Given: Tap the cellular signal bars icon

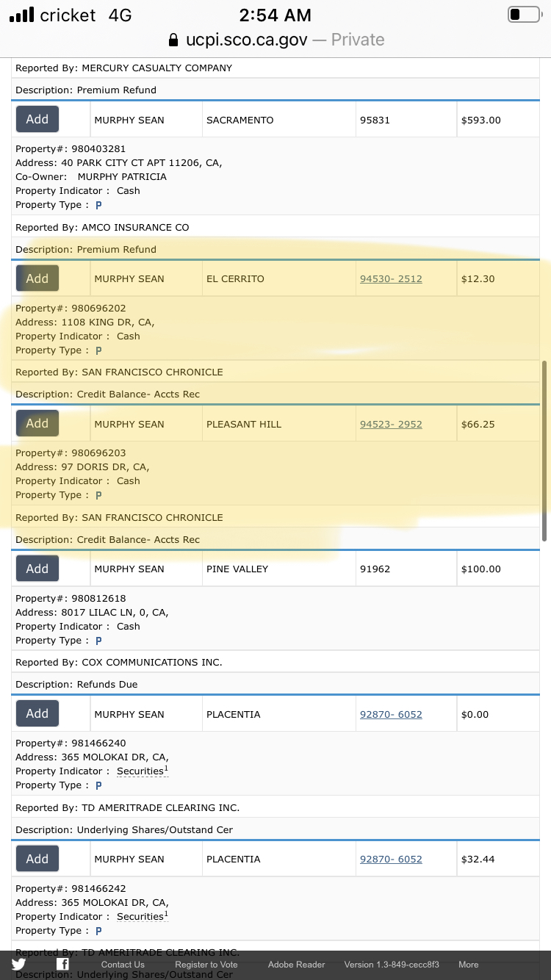Looking at the screenshot, I should (21, 15).
